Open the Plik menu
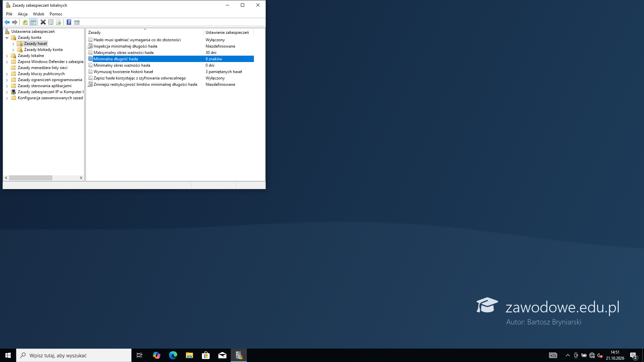 click(9, 14)
